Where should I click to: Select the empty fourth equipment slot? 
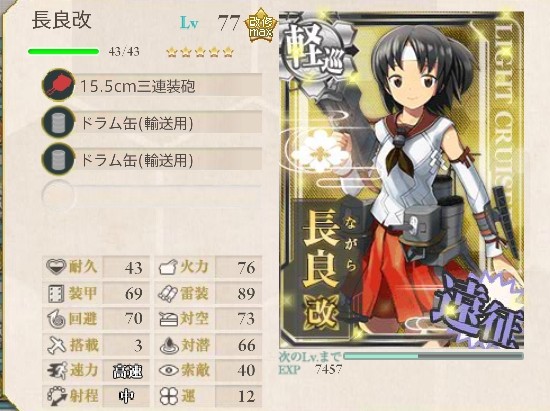click(x=152, y=195)
